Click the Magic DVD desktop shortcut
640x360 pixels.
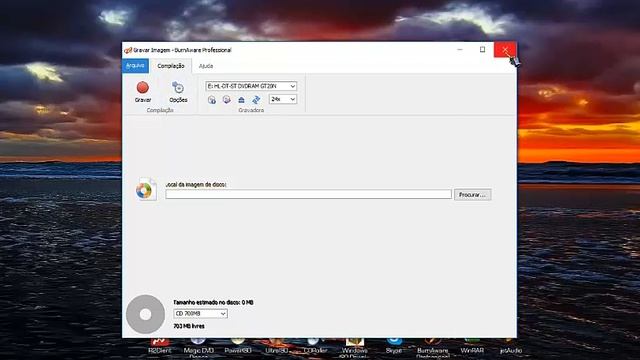(x=198, y=347)
